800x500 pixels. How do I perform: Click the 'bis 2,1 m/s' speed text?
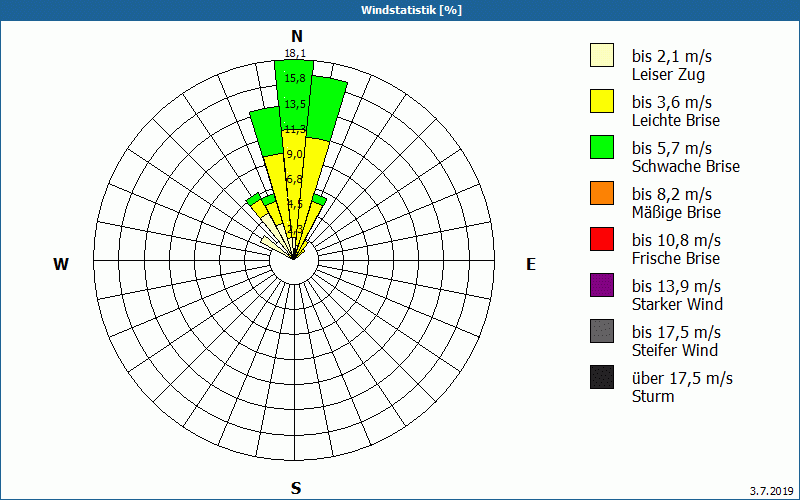tap(672, 56)
